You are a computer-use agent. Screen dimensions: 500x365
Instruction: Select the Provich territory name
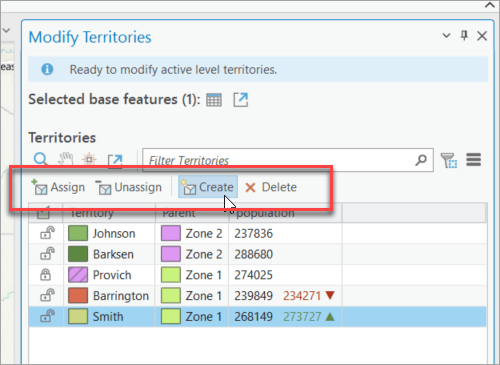[112, 275]
